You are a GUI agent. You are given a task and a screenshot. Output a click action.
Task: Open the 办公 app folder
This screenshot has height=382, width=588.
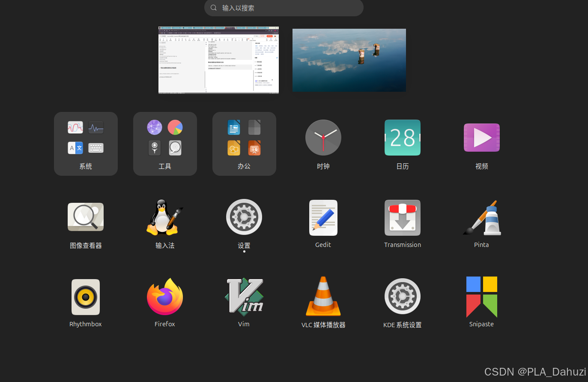[x=244, y=144]
